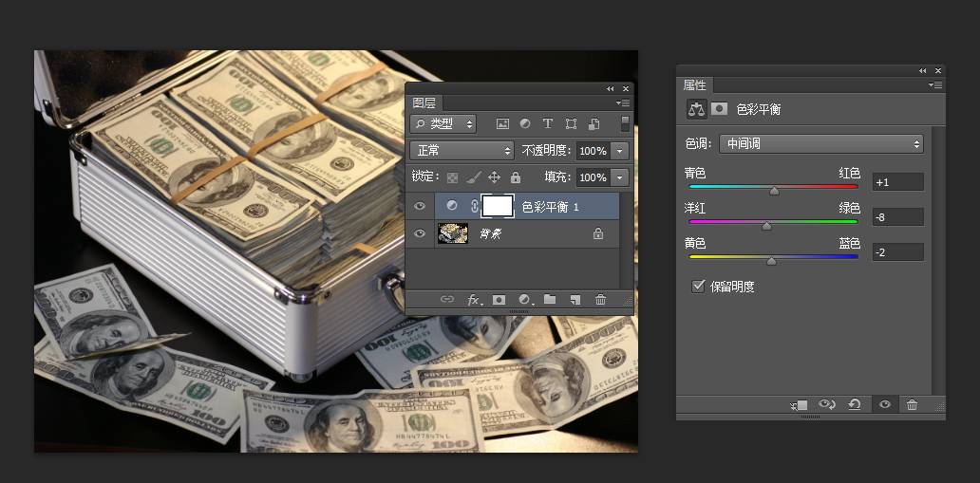The image size is (980, 483).
Task: Create new fill or adjustment layer
Action: point(526,300)
